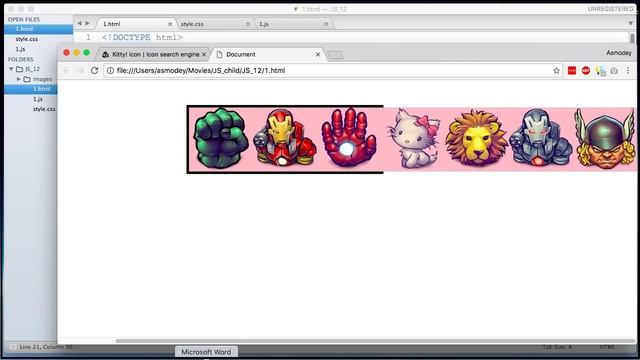Go to previous tab arrow in Sublime
The image size is (640, 360).
click(x=80, y=23)
